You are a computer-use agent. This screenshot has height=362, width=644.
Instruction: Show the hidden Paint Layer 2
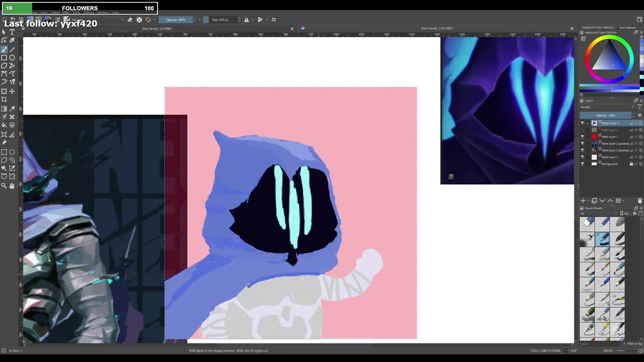click(x=583, y=130)
